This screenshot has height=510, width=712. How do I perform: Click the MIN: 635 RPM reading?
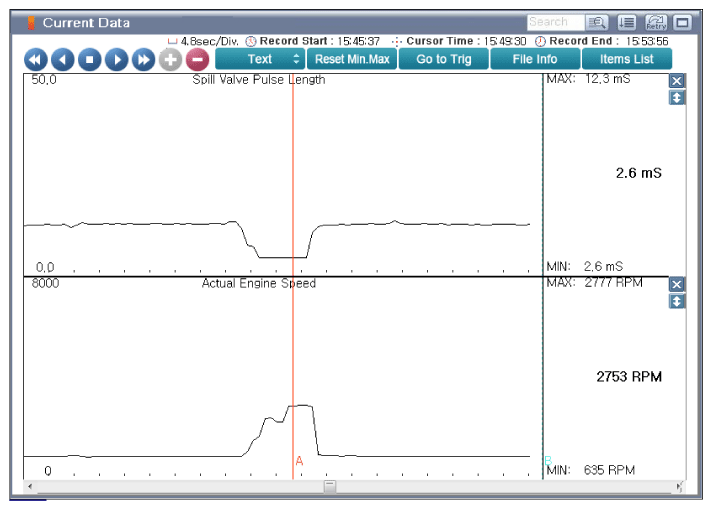590,470
